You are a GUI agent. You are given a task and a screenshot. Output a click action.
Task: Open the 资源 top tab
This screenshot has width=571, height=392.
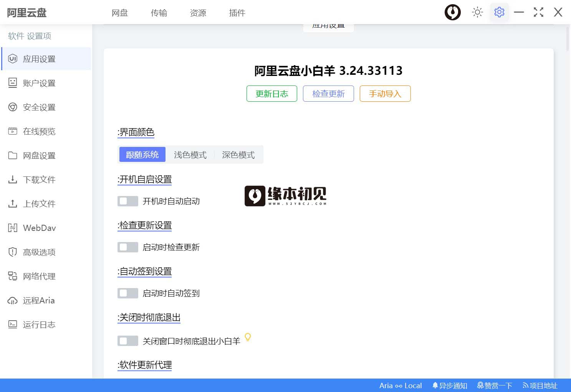[198, 13]
